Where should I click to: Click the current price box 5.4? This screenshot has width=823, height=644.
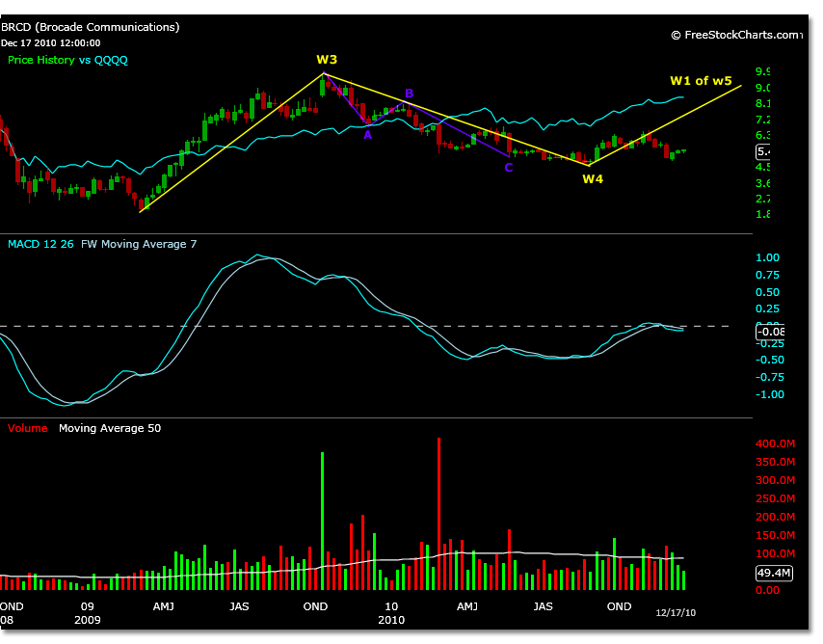[762, 152]
